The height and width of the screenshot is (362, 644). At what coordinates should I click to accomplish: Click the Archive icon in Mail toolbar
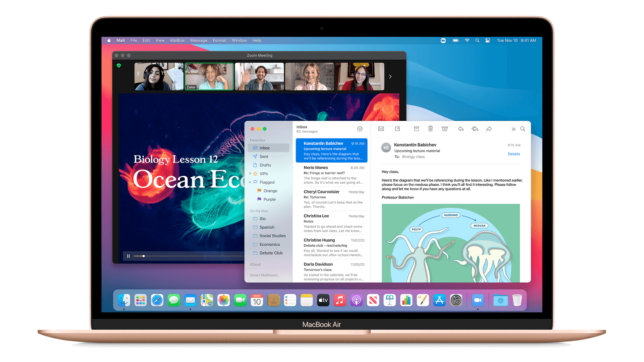(416, 129)
